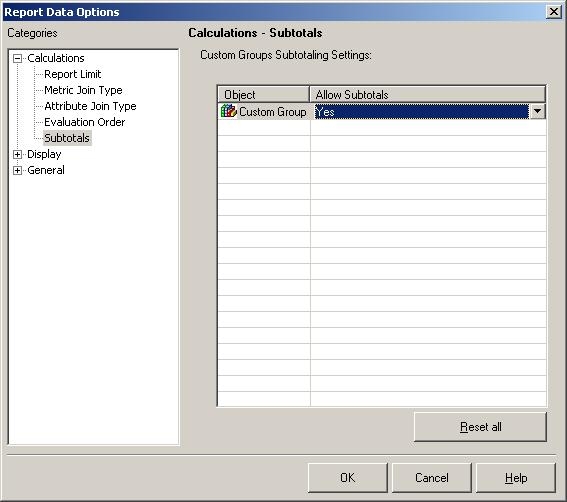Click the General category label
The image size is (567, 502).
(46, 170)
